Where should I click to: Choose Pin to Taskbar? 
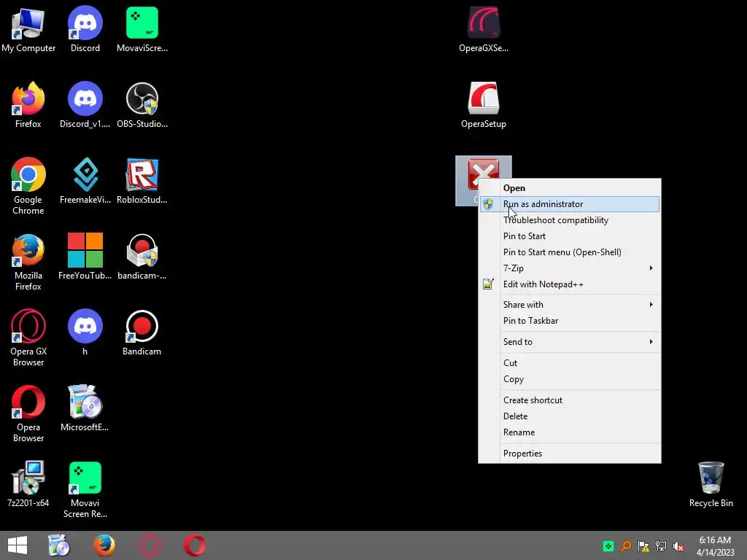tap(569, 321)
